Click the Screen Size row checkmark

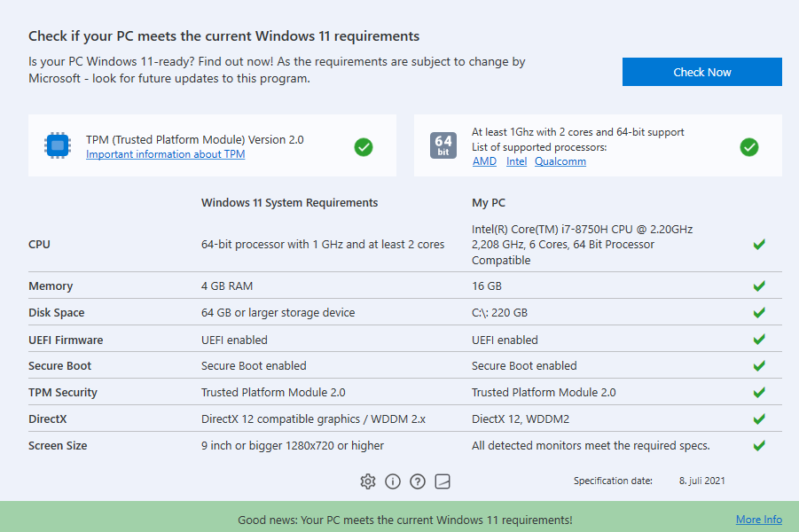point(759,446)
